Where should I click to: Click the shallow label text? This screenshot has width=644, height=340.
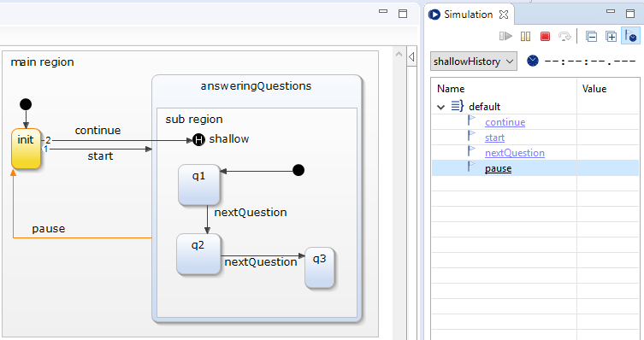click(228, 139)
